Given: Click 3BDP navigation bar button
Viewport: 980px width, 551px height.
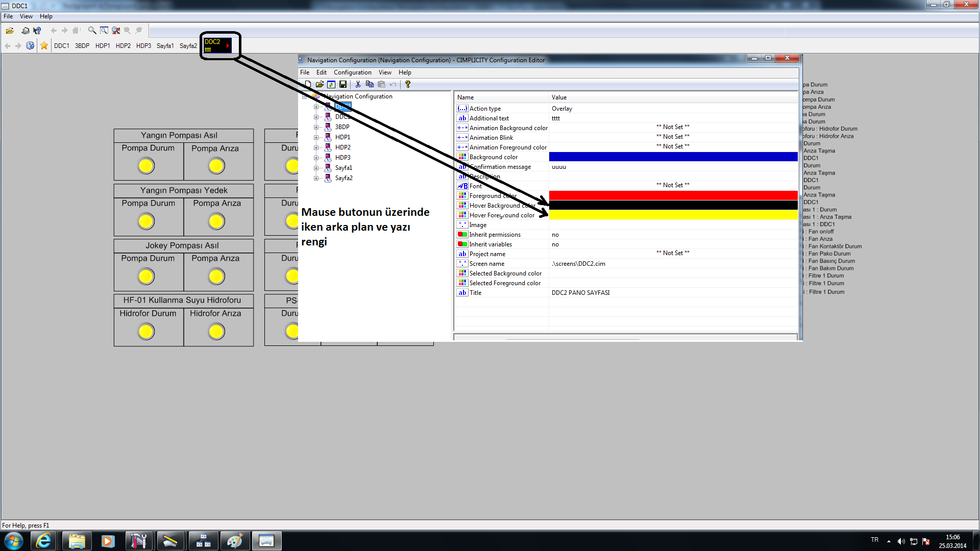Looking at the screenshot, I should click(82, 46).
